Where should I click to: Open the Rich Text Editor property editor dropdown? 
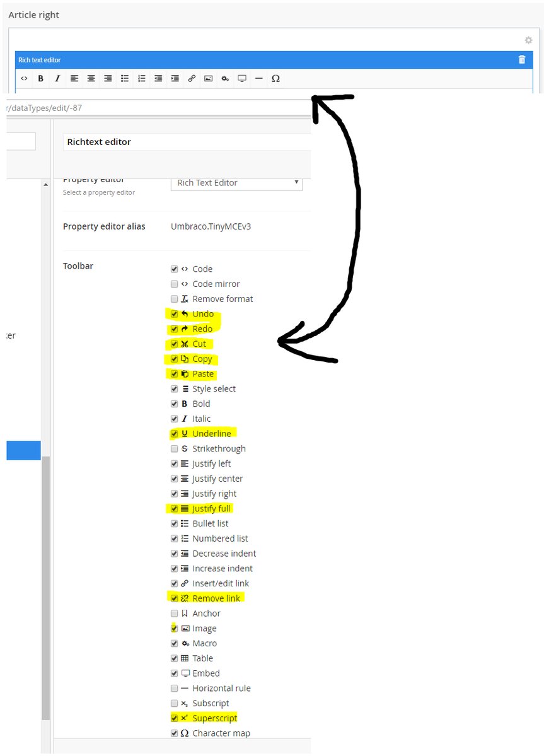236,183
